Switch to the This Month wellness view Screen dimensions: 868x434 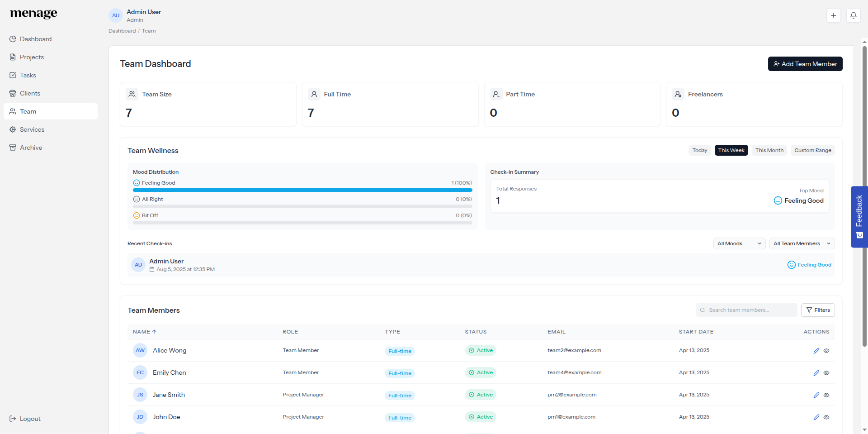pyautogui.click(x=769, y=150)
